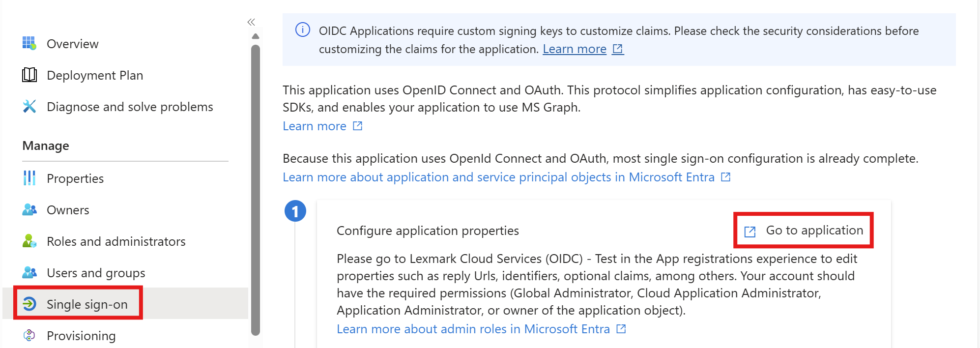
Task: Click the Roles and administrators icon
Action: pyautogui.click(x=29, y=241)
